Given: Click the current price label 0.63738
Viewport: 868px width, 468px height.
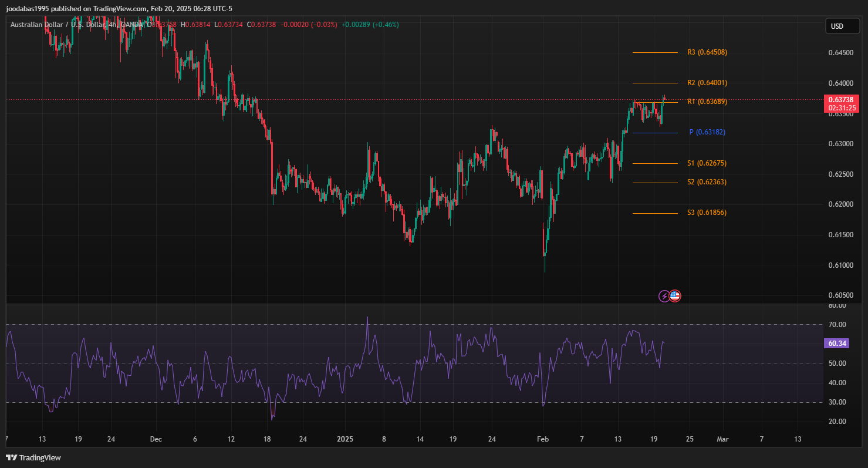Looking at the screenshot, I should (842, 100).
